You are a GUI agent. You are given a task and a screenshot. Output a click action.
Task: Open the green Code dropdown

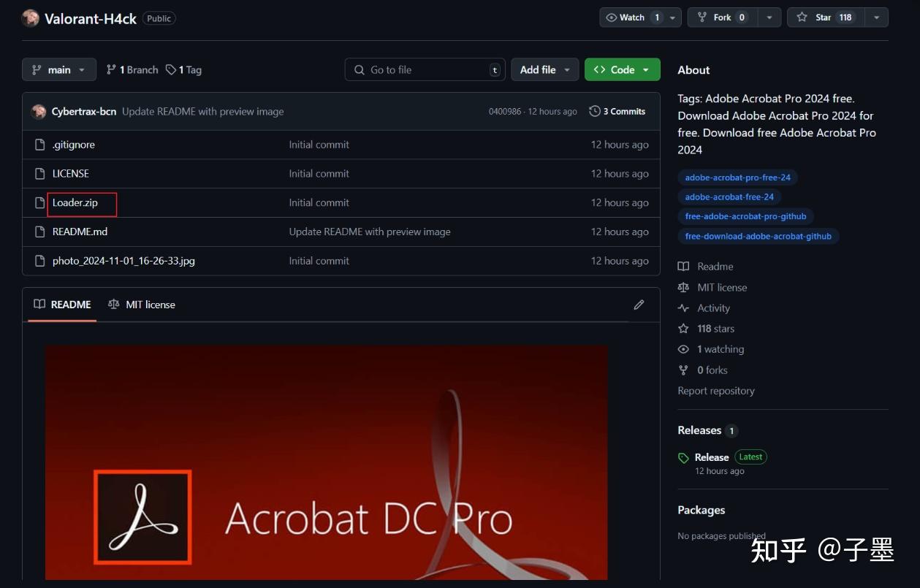click(x=622, y=70)
